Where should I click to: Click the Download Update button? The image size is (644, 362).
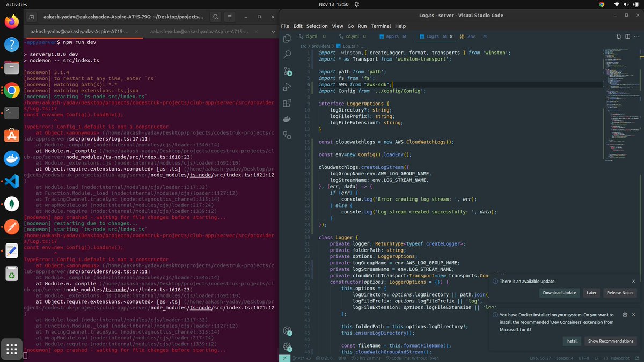coord(560,293)
